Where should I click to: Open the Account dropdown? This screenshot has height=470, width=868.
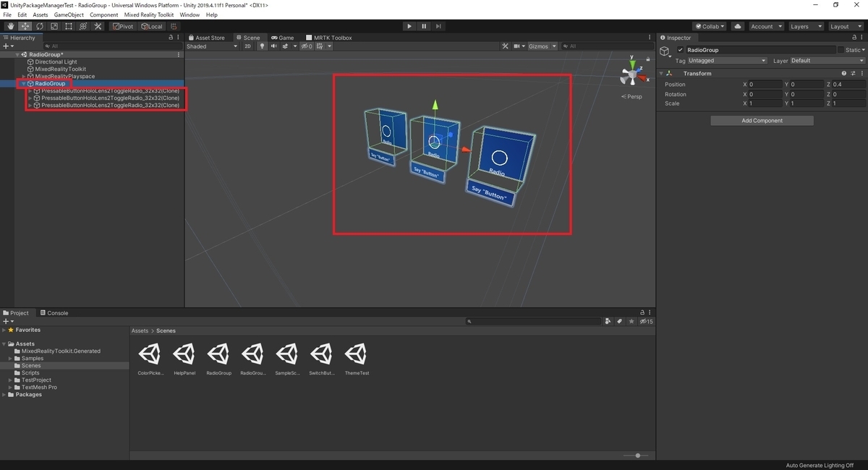(x=766, y=26)
